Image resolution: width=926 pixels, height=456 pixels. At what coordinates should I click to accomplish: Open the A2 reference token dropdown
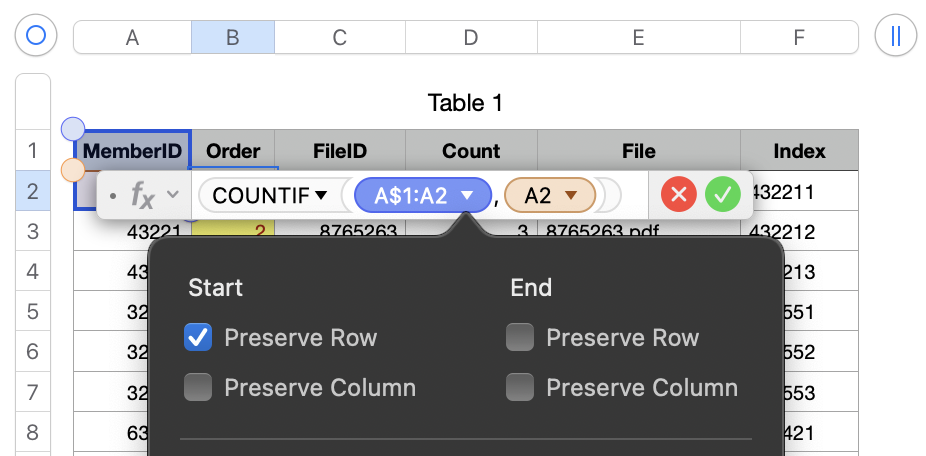tap(571, 196)
